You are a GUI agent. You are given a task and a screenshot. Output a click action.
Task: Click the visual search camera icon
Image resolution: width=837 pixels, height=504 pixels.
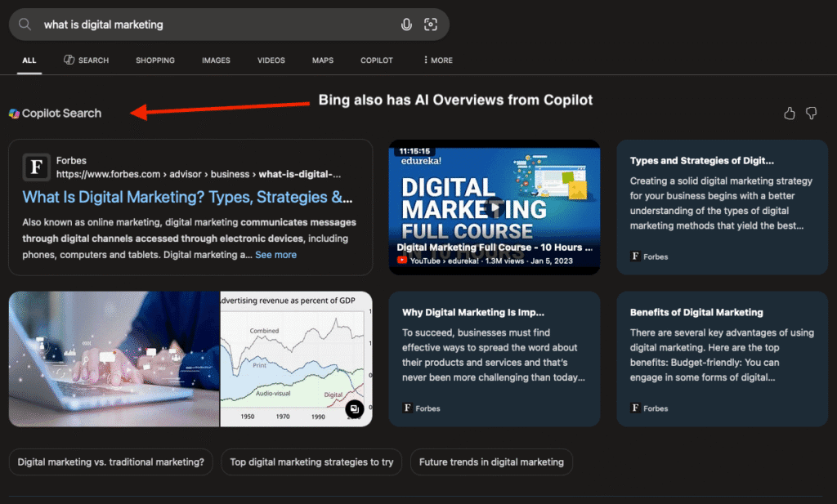point(431,25)
